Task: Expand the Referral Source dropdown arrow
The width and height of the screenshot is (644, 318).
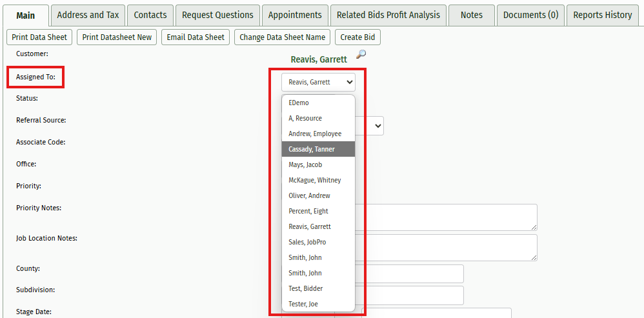Action: pyautogui.click(x=377, y=126)
